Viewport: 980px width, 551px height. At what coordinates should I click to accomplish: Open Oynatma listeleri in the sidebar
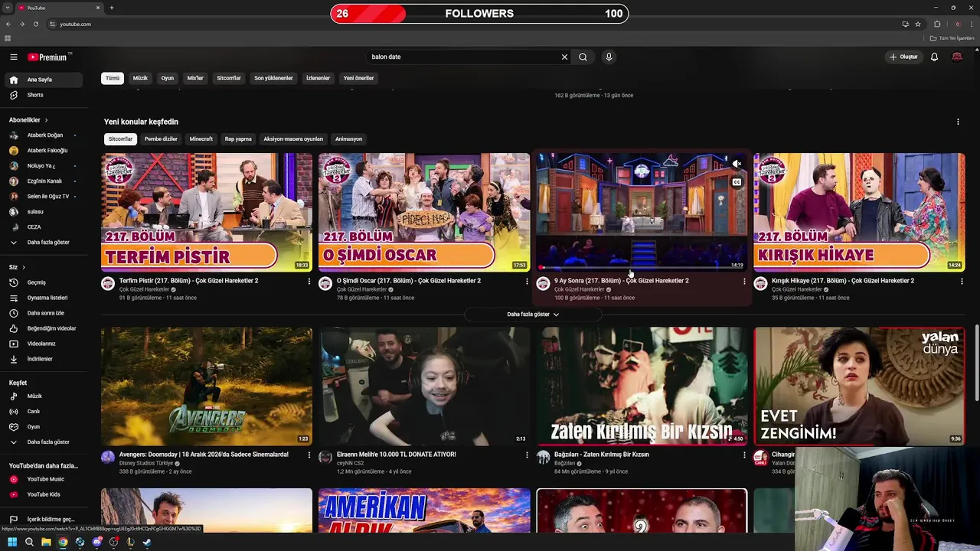pyautogui.click(x=44, y=298)
